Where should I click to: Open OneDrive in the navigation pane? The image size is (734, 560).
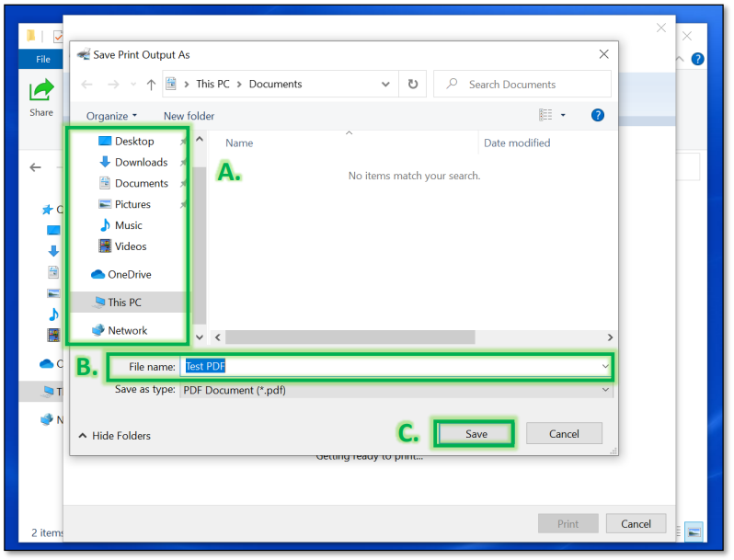point(129,274)
